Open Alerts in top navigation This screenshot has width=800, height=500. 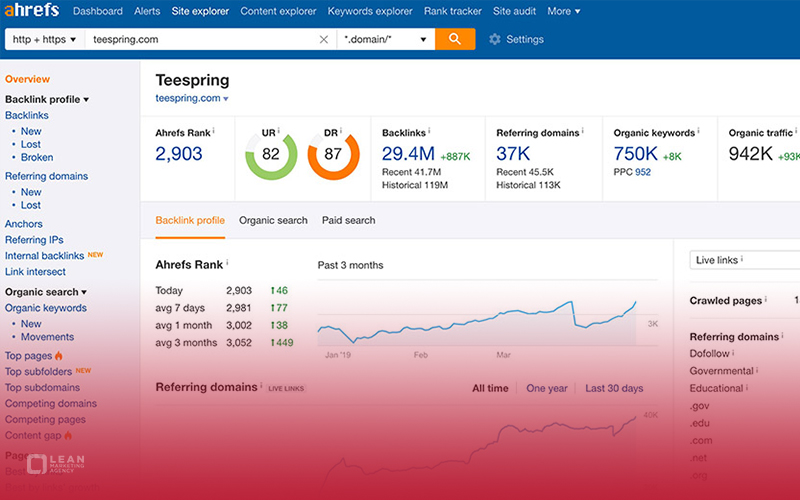pyautogui.click(x=147, y=11)
